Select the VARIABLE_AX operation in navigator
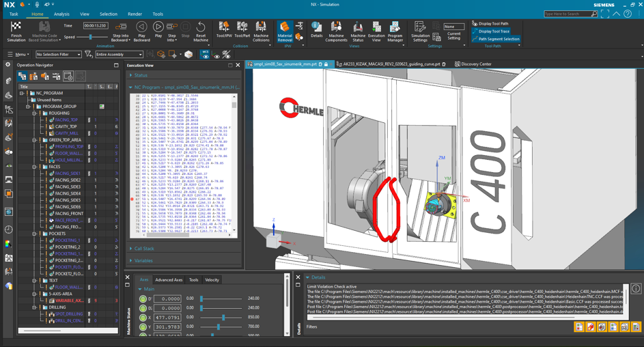This screenshot has height=347, width=644. pos(68,301)
